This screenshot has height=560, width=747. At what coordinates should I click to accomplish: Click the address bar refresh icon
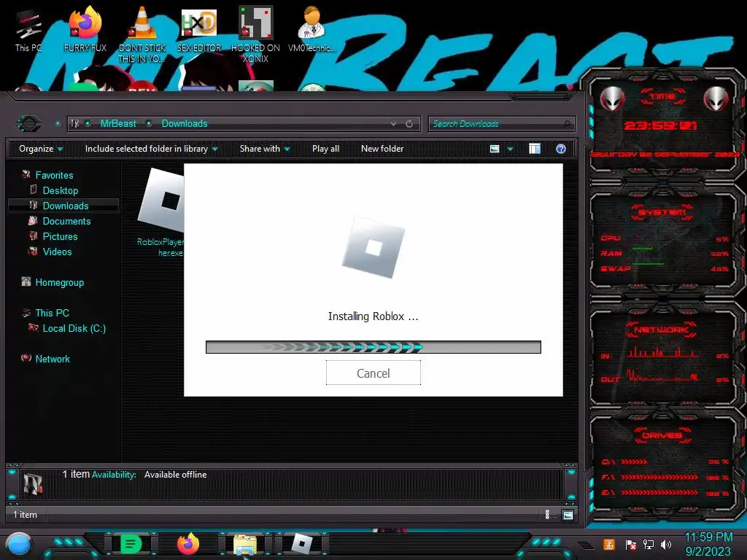409,124
